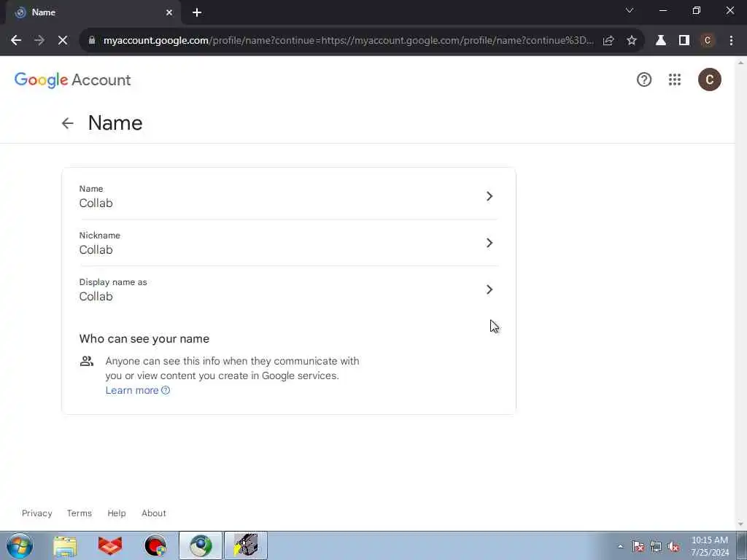Image resolution: width=747 pixels, height=560 pixels.
Task: Close the Name tab
Action: click(x=169, y=12)
